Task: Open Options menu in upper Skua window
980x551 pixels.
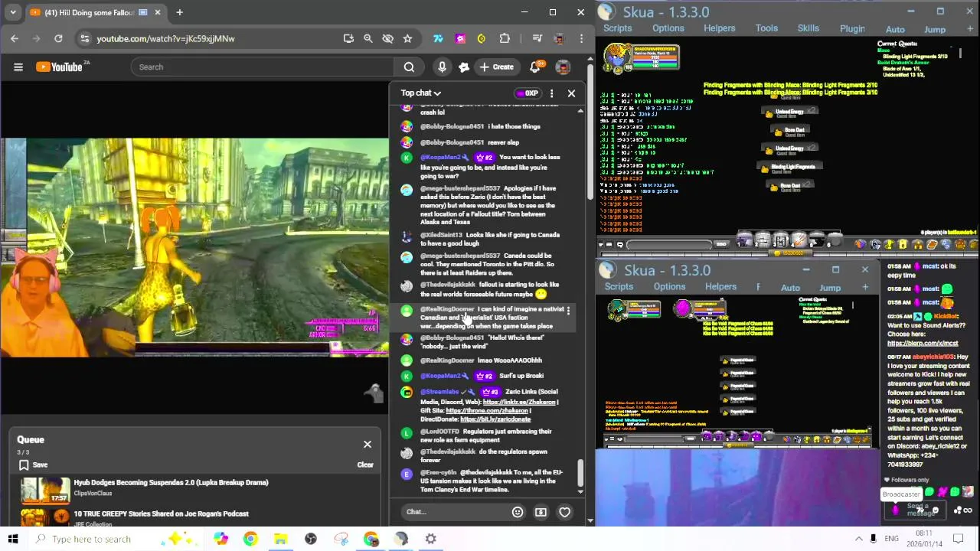Action: coord(668,28)
